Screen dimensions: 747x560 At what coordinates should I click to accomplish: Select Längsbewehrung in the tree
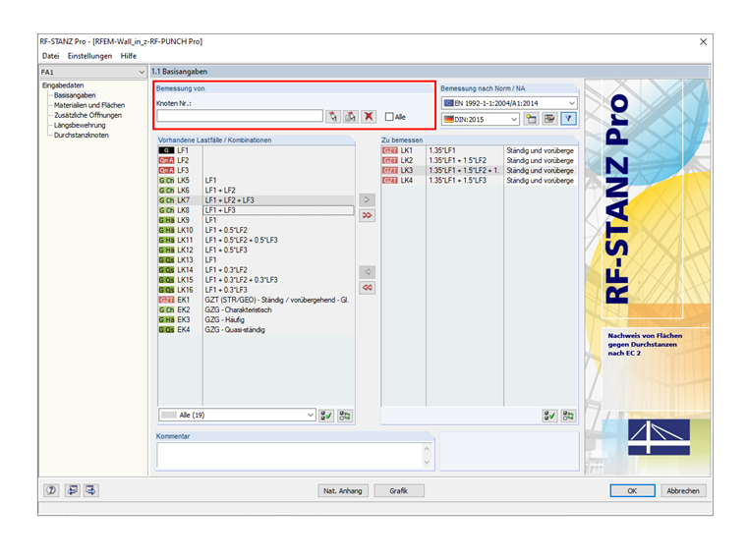(x=80, y=125)
